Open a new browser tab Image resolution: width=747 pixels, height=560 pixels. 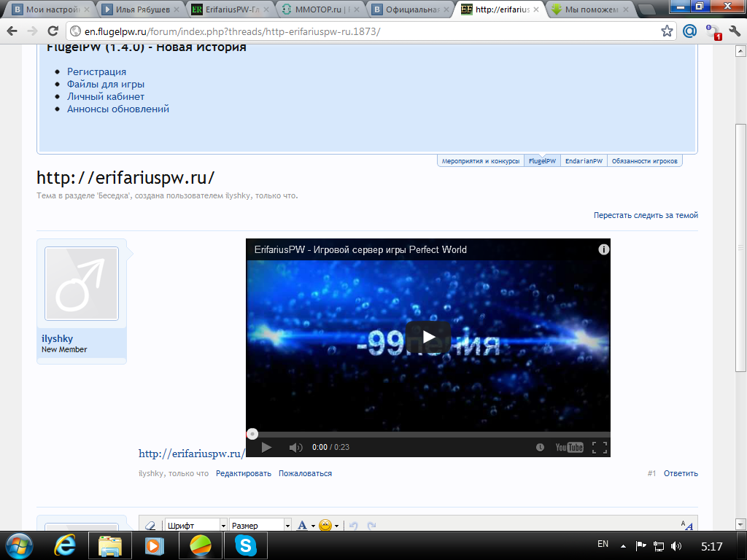pos(646,9)
